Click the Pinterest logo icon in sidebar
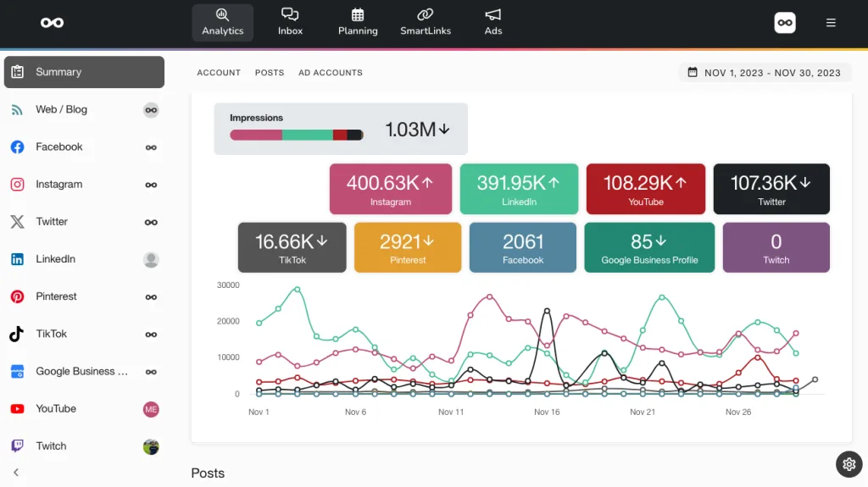868x487 pixels. tap(17, 296)
